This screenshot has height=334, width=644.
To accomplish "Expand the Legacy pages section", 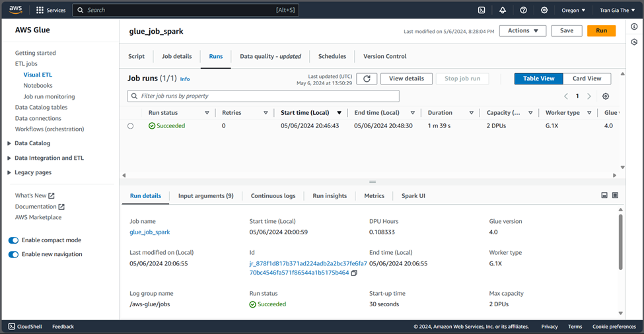I will click(x=9, y=172).
